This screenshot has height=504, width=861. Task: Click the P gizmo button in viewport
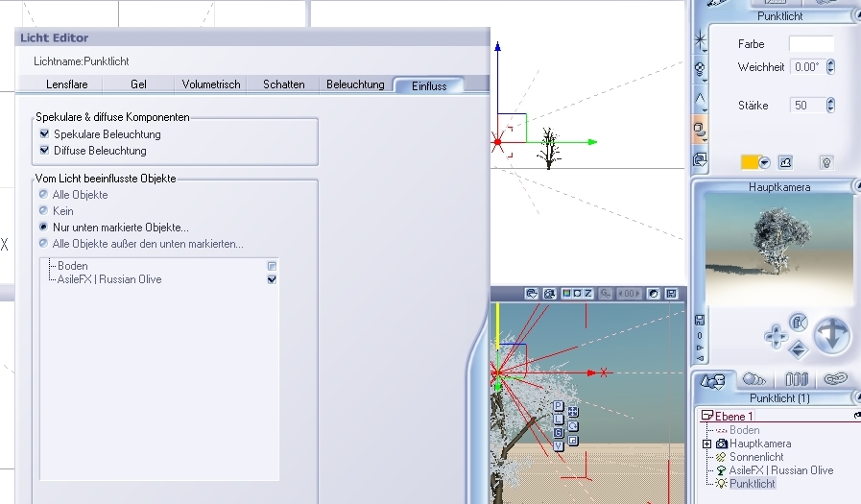coord(559,406)
